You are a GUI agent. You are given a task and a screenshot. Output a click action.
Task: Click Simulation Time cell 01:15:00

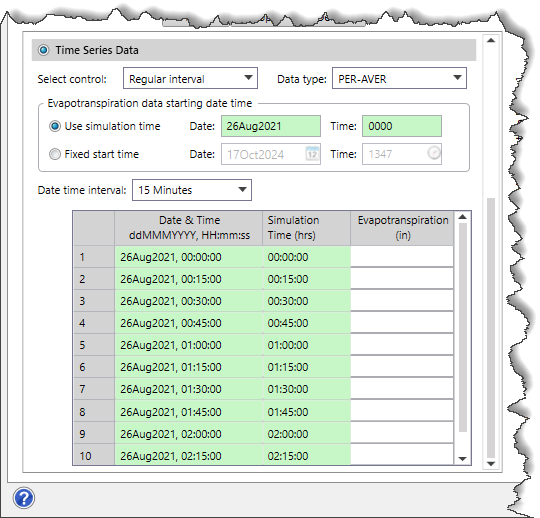(x=307, y=367)
